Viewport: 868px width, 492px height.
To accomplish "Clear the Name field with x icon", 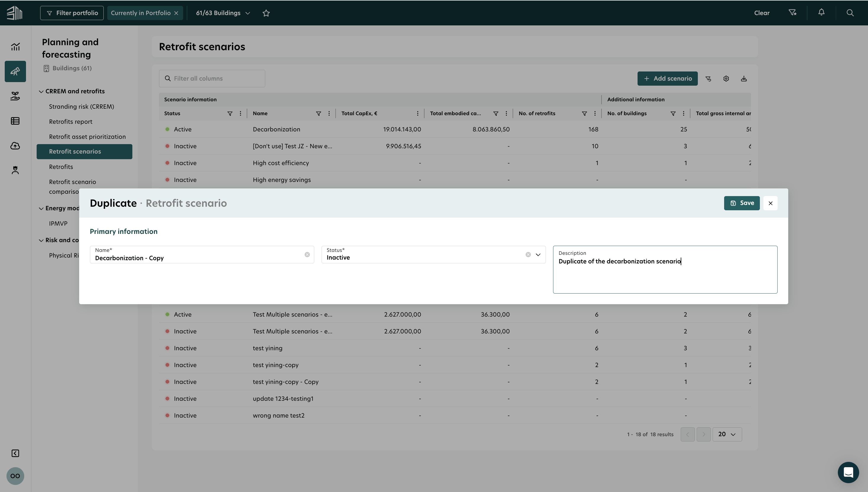I will tap(307, 255).
